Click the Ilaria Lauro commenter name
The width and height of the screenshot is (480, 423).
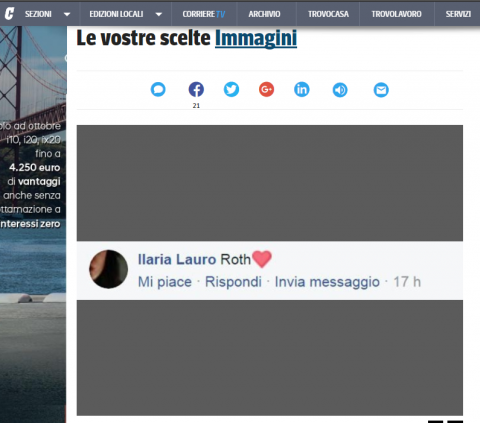[177, 259]
